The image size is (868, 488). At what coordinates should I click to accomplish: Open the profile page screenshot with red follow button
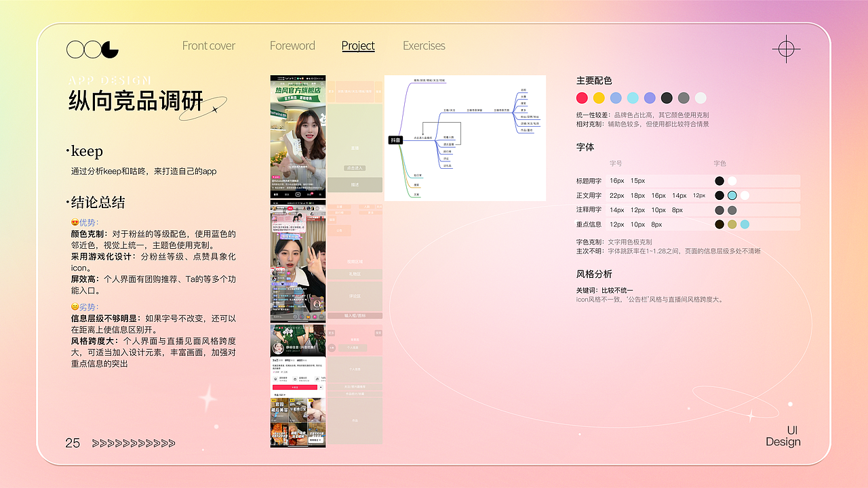tap(298, 385)
